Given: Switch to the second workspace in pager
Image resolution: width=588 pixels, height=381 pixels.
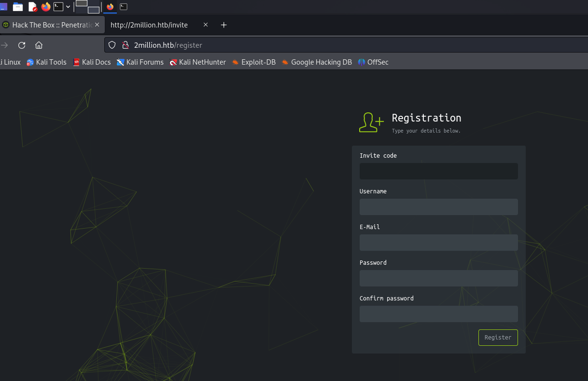Looking at the screenshot, I should (x=94, y=10).
